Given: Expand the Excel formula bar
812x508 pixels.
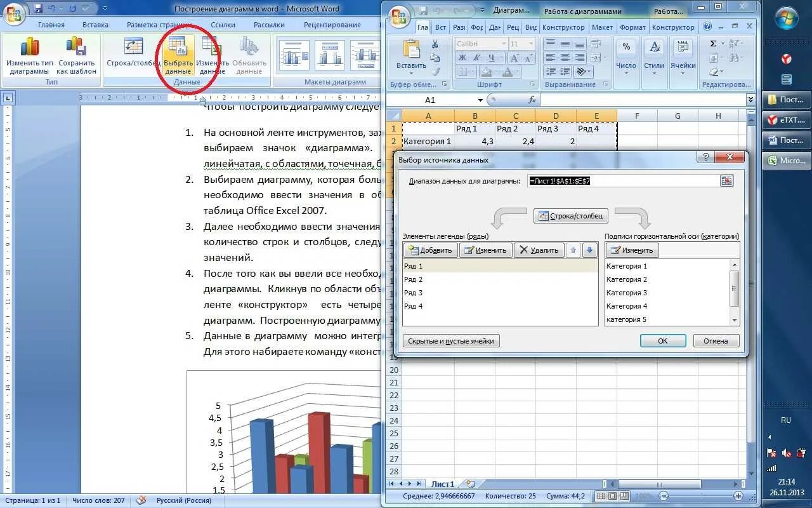Looking at the screenshot, I should pyautogui.click(x=751, y=100).
